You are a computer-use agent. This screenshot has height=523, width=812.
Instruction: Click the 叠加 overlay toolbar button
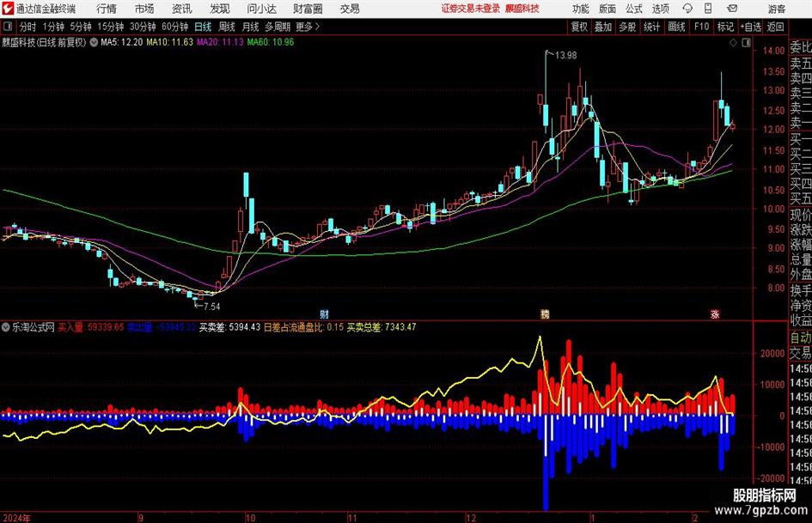coord(603,27)
